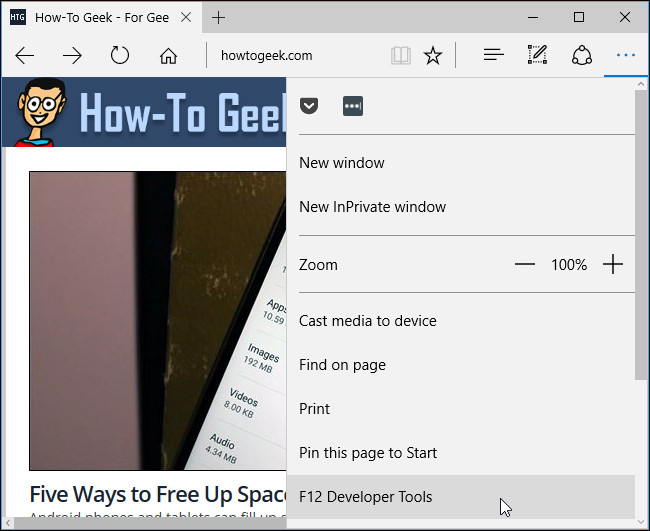Click the LastPass extension icon
The height and width of the screenshot is (531, 650).
[353, 106]
